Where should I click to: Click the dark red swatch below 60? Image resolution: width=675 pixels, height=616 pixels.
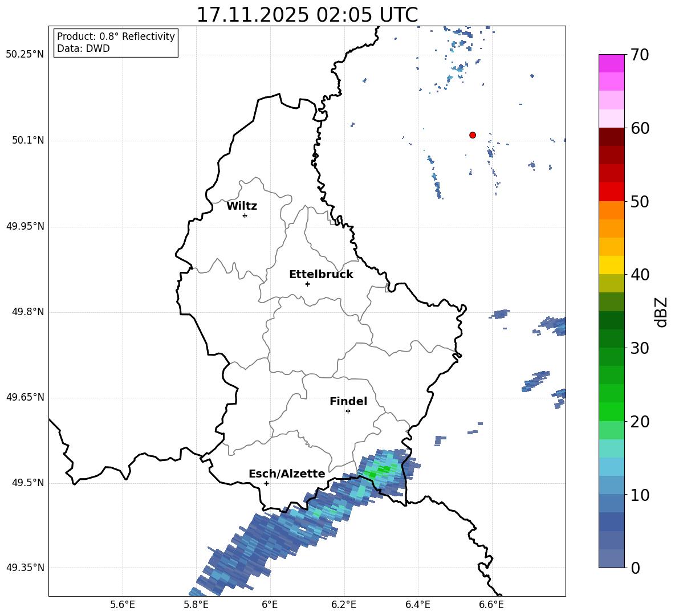(612, 137)
